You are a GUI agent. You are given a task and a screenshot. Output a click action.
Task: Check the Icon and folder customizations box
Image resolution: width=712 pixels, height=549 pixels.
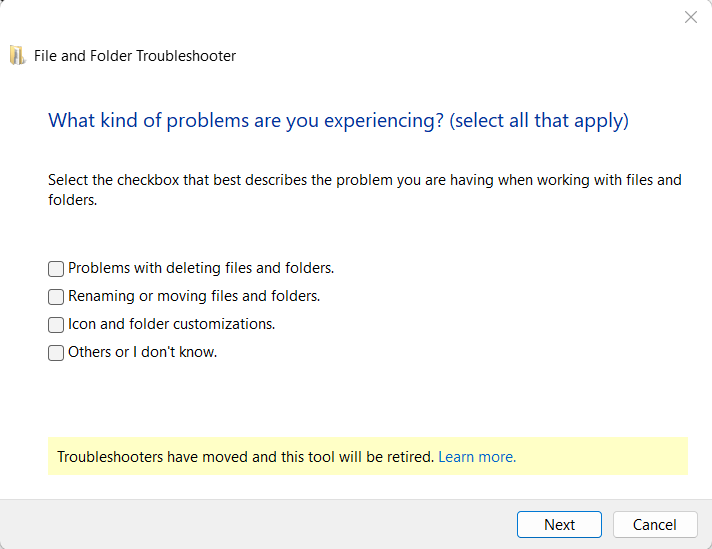56,325
